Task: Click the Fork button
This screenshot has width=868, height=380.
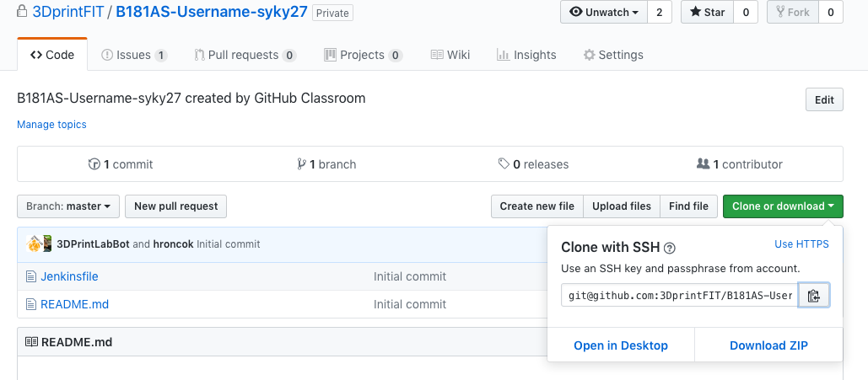Action: pos(793,12)
